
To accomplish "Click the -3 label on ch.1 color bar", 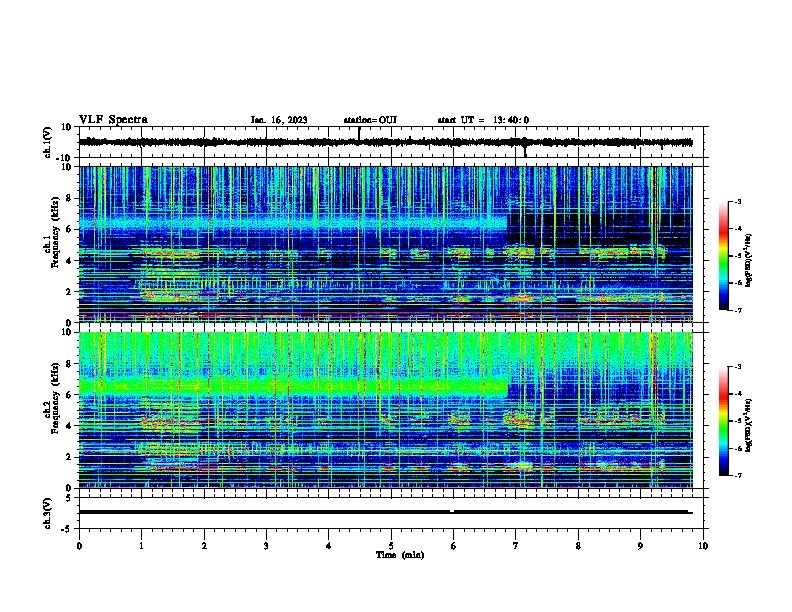I will [737, 202].
